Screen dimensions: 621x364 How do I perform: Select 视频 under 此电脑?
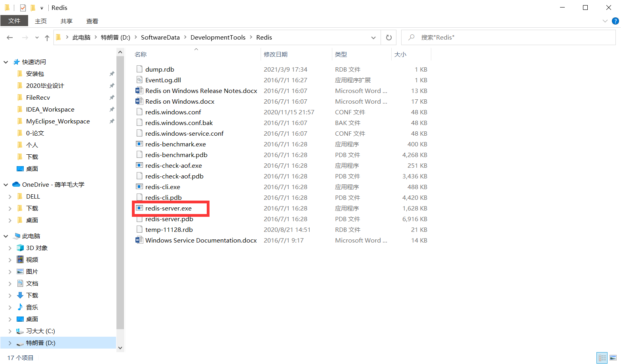coord(32,260)
